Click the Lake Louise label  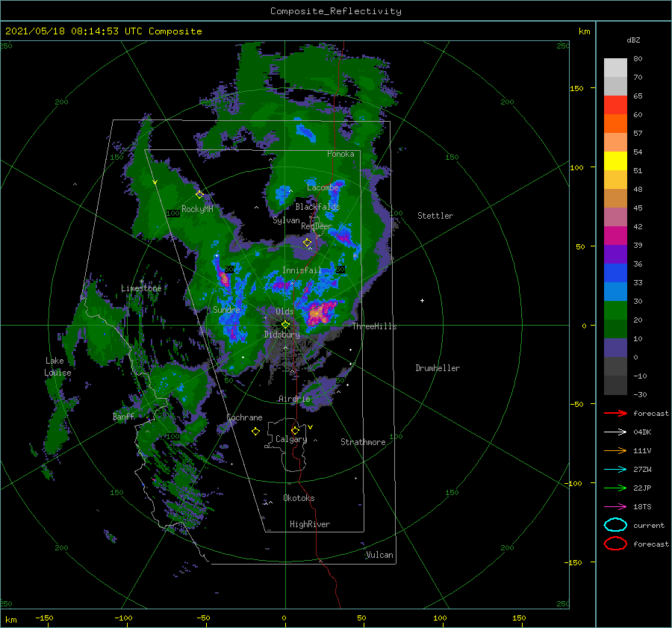tap(57, 367)
